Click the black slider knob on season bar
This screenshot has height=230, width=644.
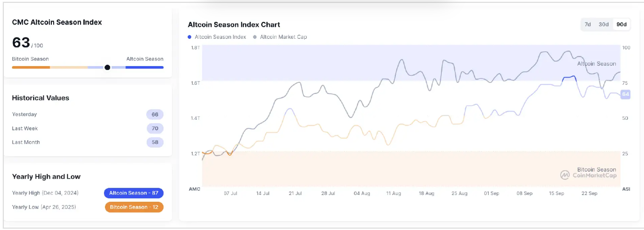(107, 68)
